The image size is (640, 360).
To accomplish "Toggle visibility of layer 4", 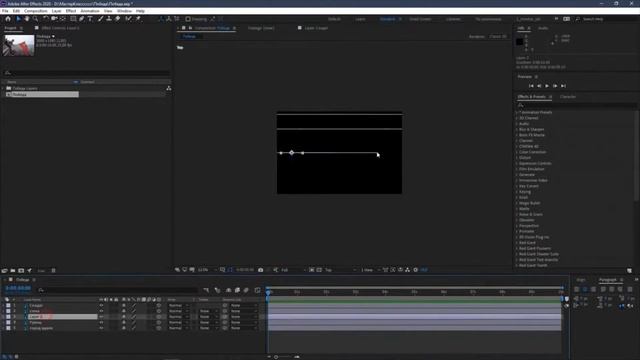I will pyautogui.click(x=101, y=322).
